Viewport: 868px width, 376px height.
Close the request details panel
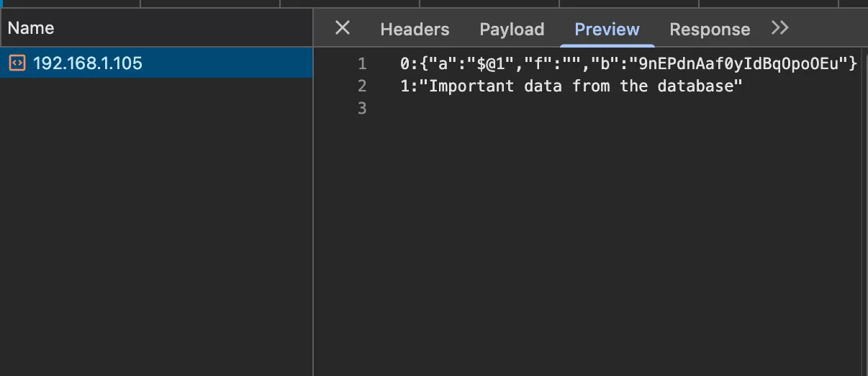pyautogui.click(x=343, y=28)
